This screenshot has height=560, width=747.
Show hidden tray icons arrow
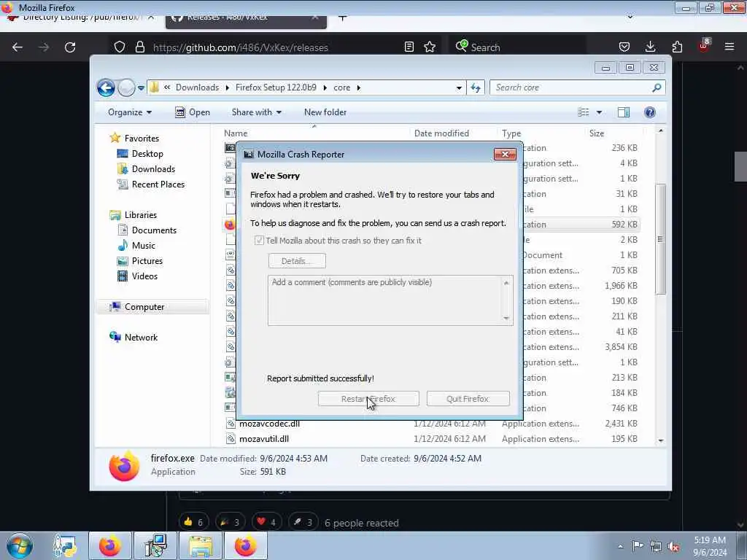pos(620,547)
